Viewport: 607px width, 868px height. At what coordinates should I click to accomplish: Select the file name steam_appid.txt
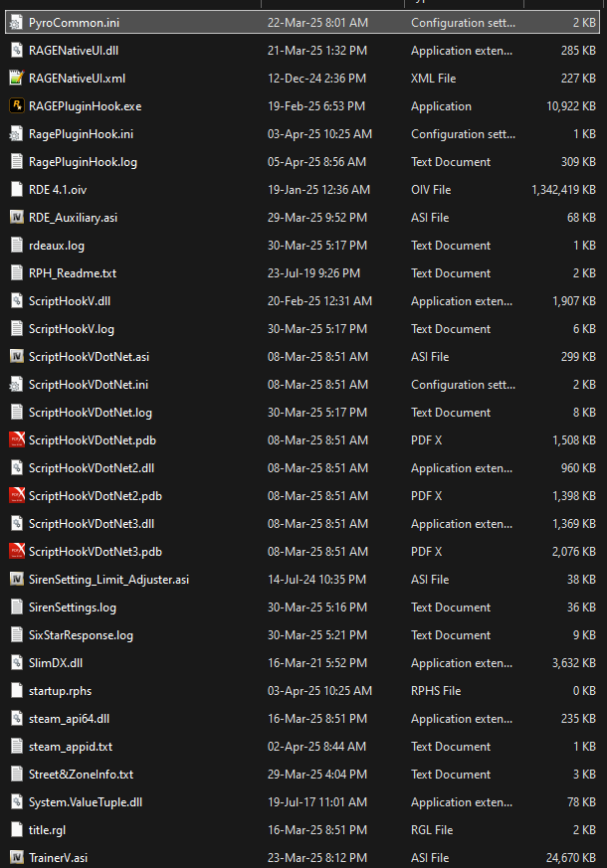(71, 747)
